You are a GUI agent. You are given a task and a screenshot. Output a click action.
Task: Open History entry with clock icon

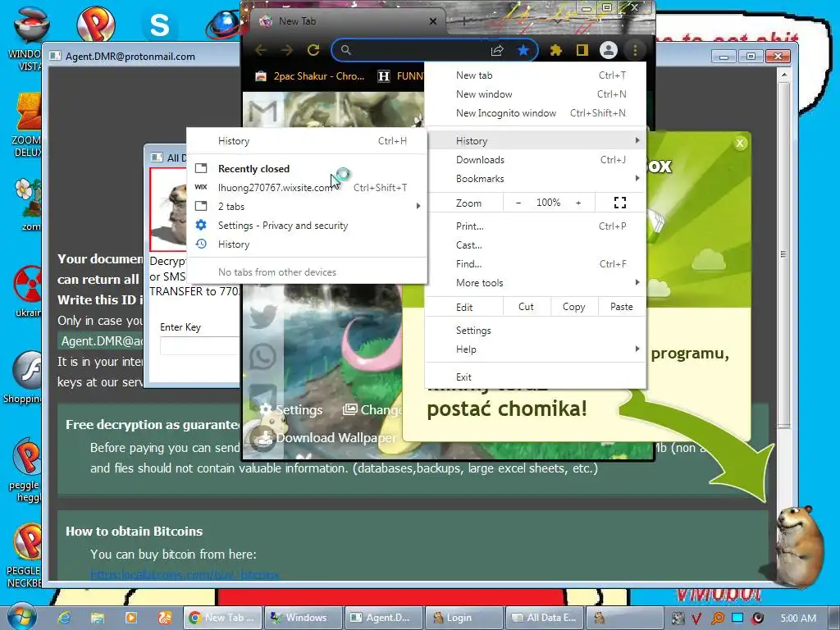[x=307, y=244]
